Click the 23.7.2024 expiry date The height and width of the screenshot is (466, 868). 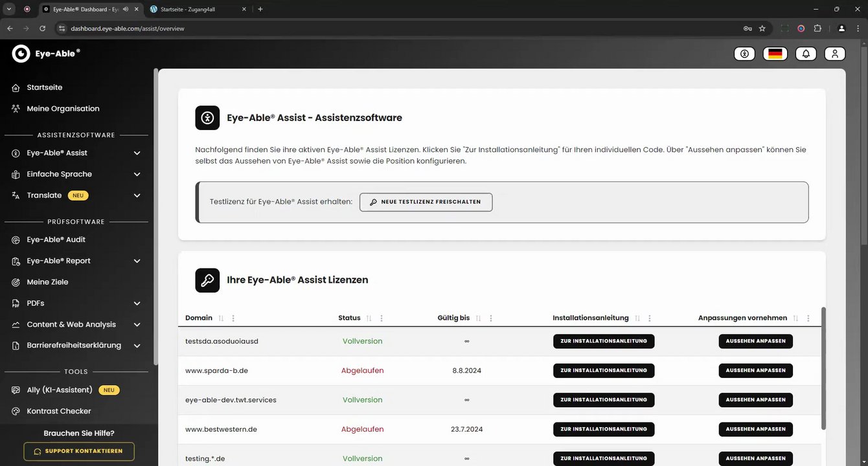point(467,429)
